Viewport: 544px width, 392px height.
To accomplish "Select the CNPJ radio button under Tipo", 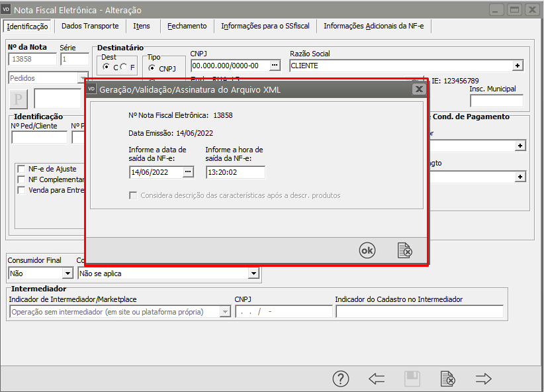I will pyautogui.click(x=152, y=68).
